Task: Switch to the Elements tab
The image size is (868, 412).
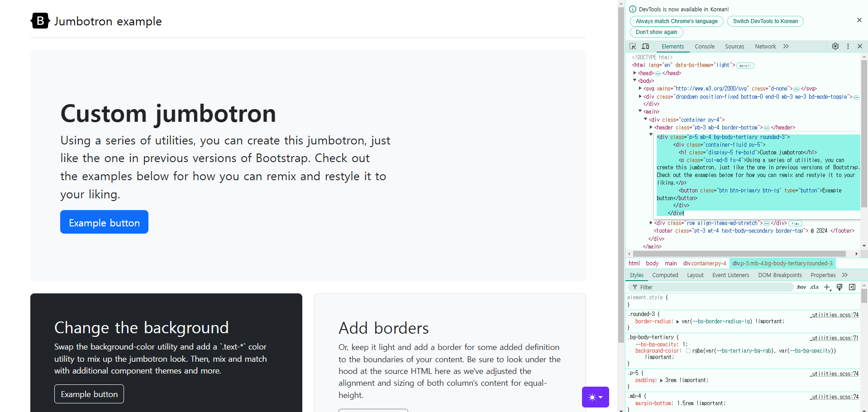Action: 673,47
